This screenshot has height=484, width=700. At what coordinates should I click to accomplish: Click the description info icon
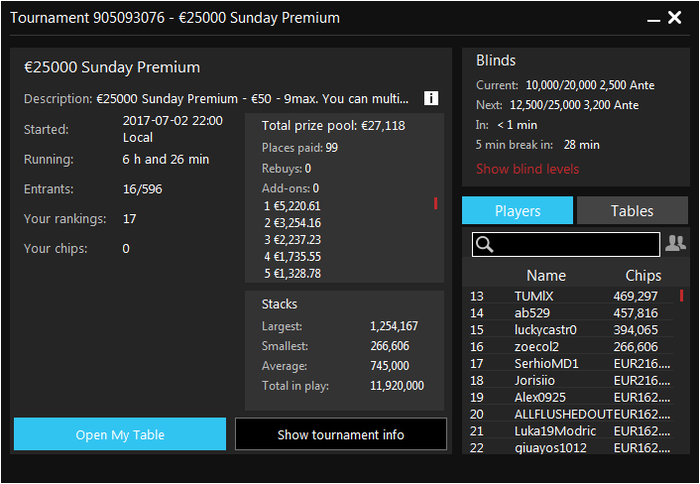pyautogui.click(x=431, y=98)
